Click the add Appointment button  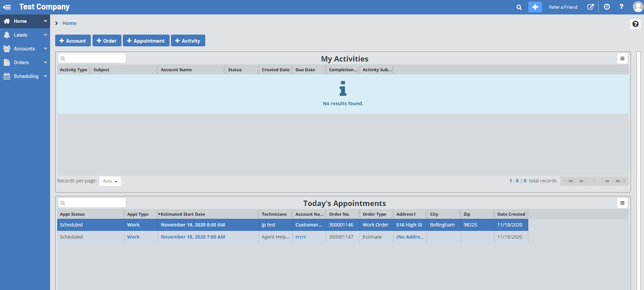pos(146,41)
